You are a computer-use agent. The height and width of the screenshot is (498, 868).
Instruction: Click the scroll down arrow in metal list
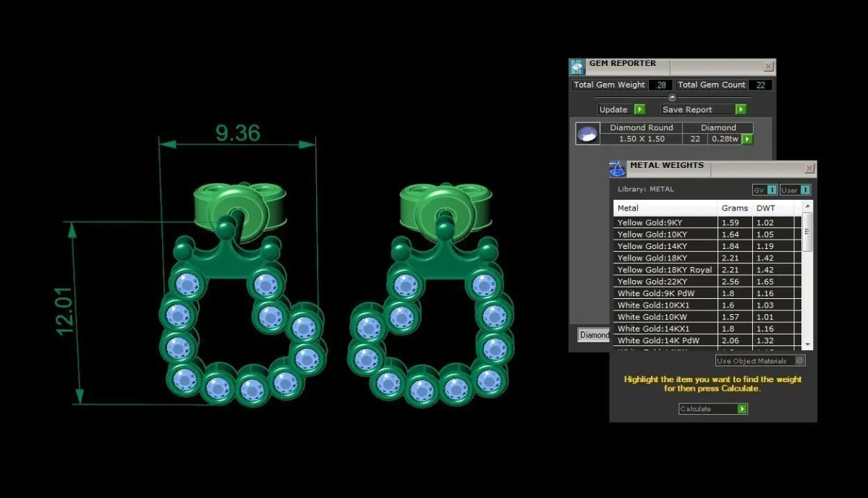click(807, 345)
